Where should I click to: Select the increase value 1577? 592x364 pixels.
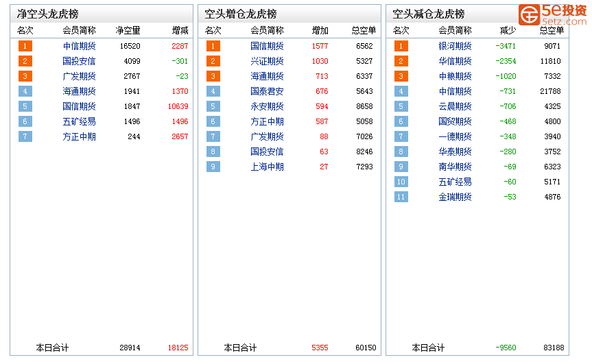tap(320, 46)
